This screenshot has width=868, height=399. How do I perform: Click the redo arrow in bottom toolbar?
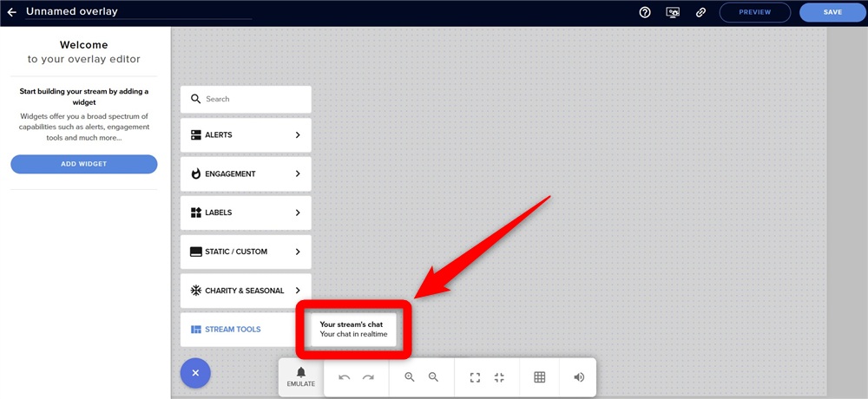[x=368, y=377]
